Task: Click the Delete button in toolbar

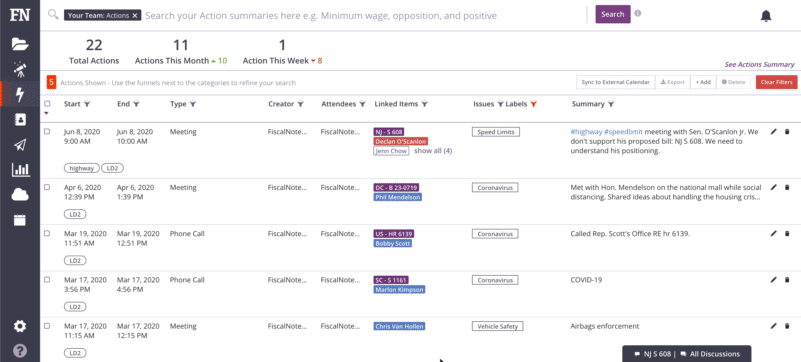Action: 734,82
